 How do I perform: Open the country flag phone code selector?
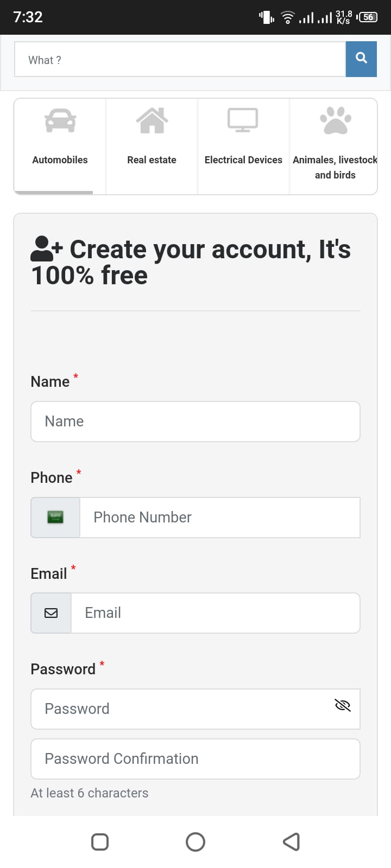tap(55, 518)
